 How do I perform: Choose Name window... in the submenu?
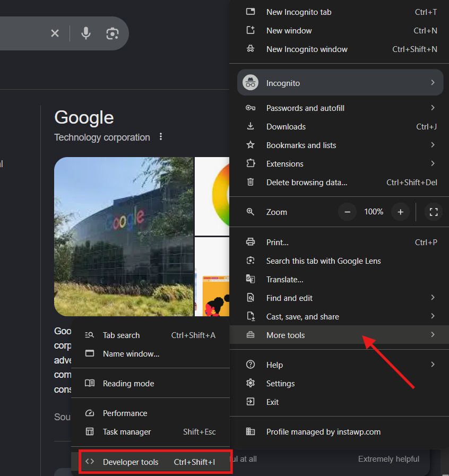(x=151, y=353)
